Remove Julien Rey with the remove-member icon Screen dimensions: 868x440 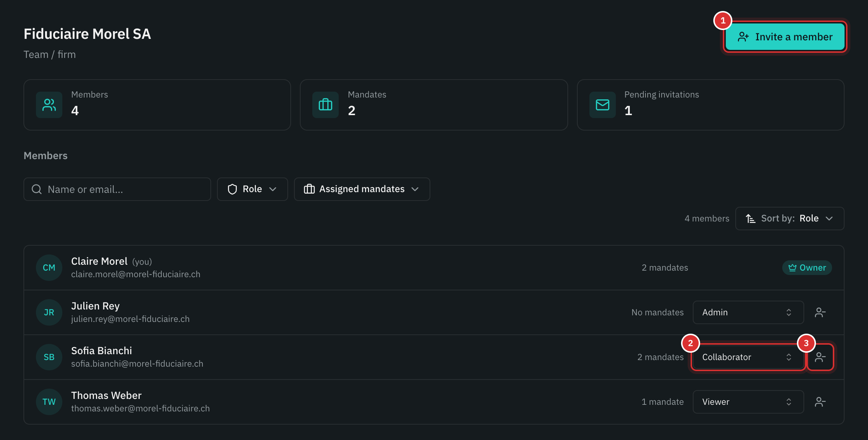[x=820, y=312]
